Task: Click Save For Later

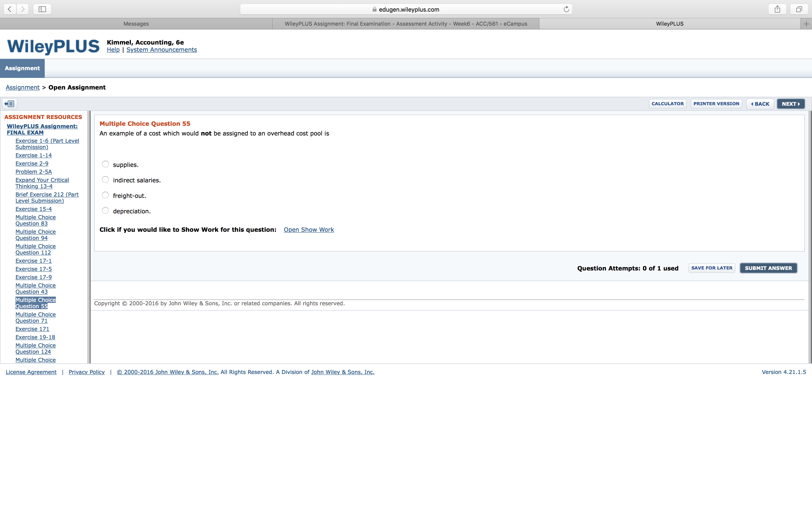Action: tap(712, 268)
